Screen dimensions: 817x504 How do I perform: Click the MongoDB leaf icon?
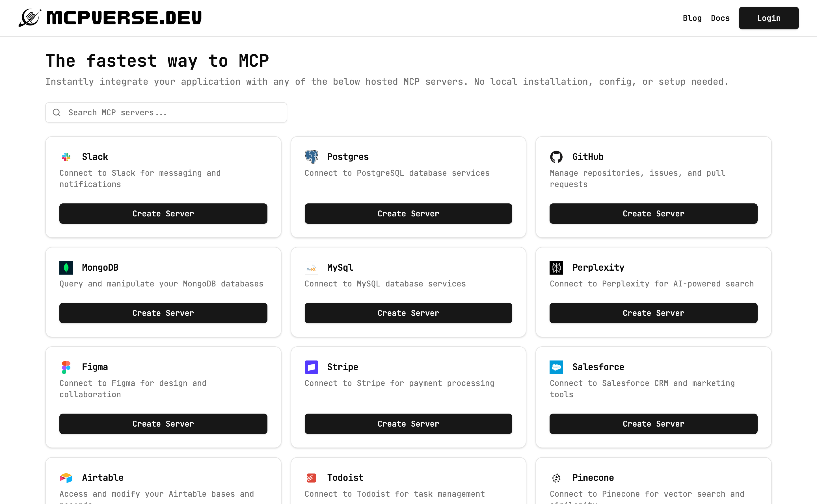(x=66, y=268)
